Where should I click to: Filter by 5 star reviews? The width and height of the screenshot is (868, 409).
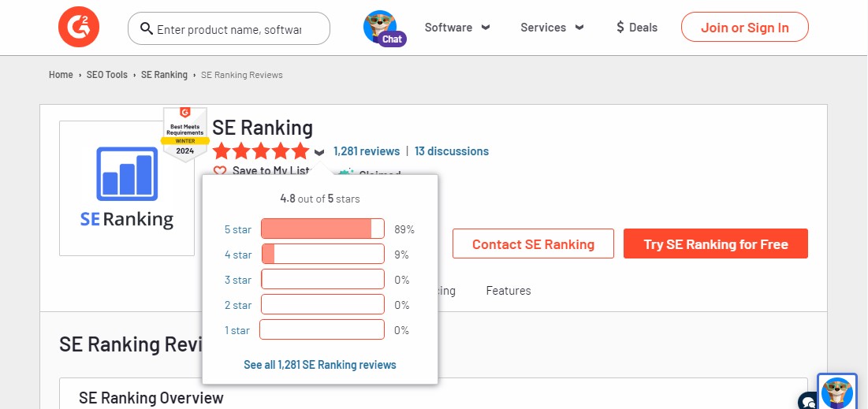point(238,229)
